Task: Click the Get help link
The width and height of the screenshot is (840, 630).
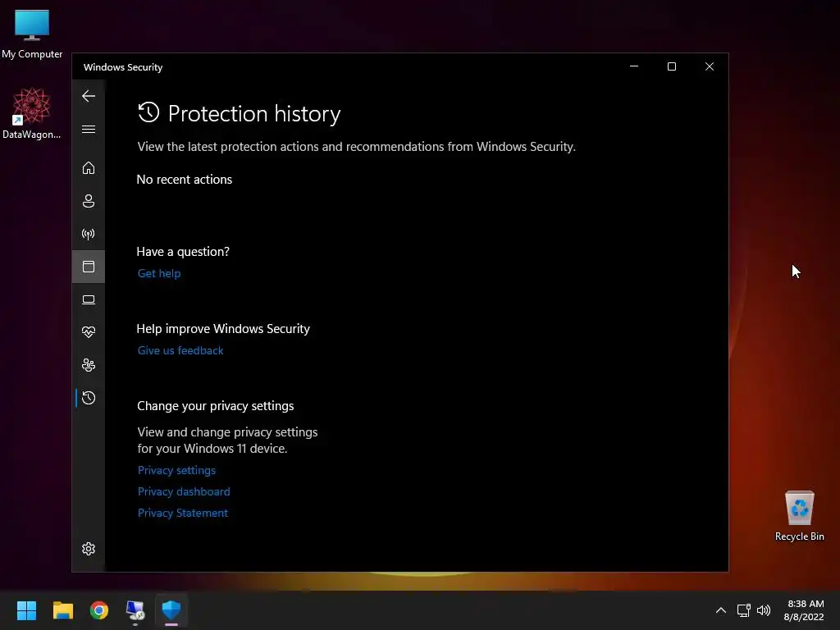Action: click(159, 273)
